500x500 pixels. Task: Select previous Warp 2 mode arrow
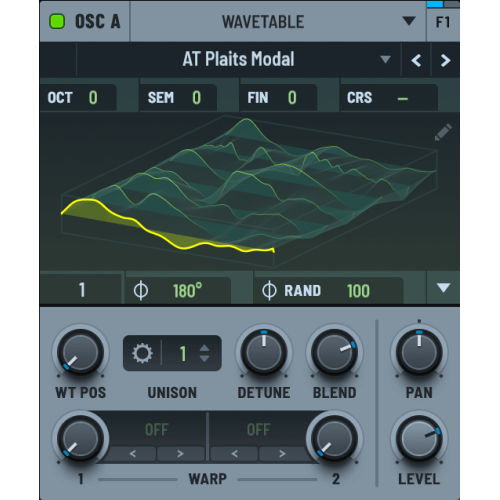click(234, 454)
